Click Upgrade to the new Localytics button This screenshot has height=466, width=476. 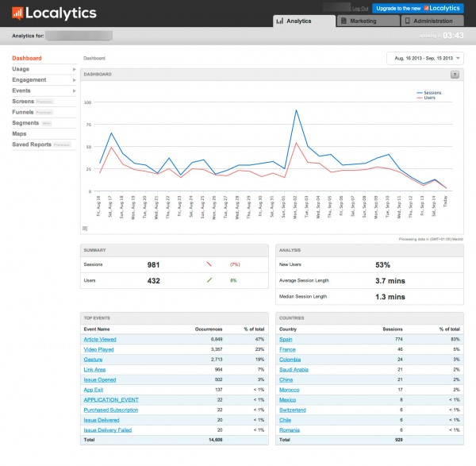tap(418, 8)
